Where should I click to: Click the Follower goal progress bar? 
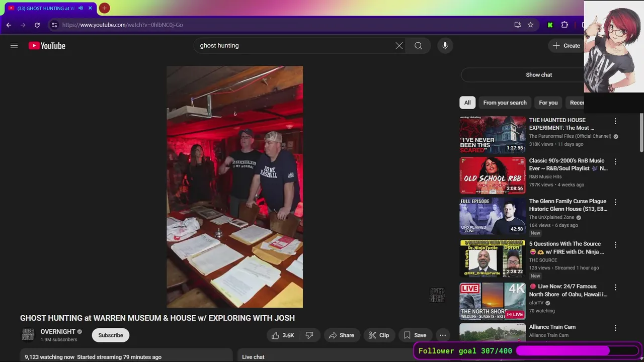(577, 351)
